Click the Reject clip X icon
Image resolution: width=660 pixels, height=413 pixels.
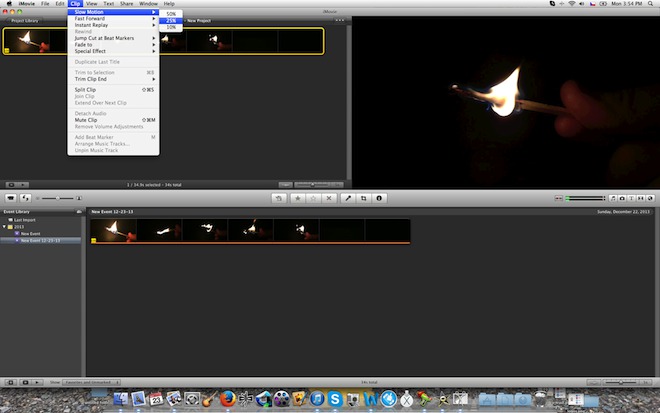pos(329,199)
